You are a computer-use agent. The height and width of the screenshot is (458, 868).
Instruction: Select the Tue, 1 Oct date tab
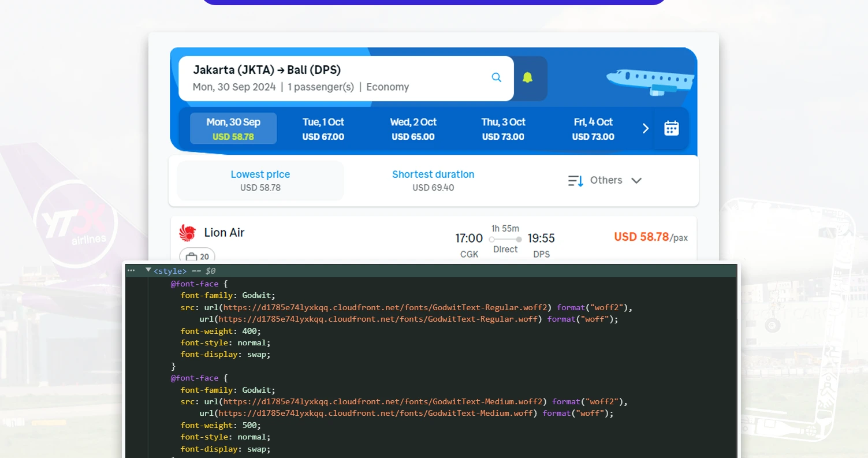(323, 128)
